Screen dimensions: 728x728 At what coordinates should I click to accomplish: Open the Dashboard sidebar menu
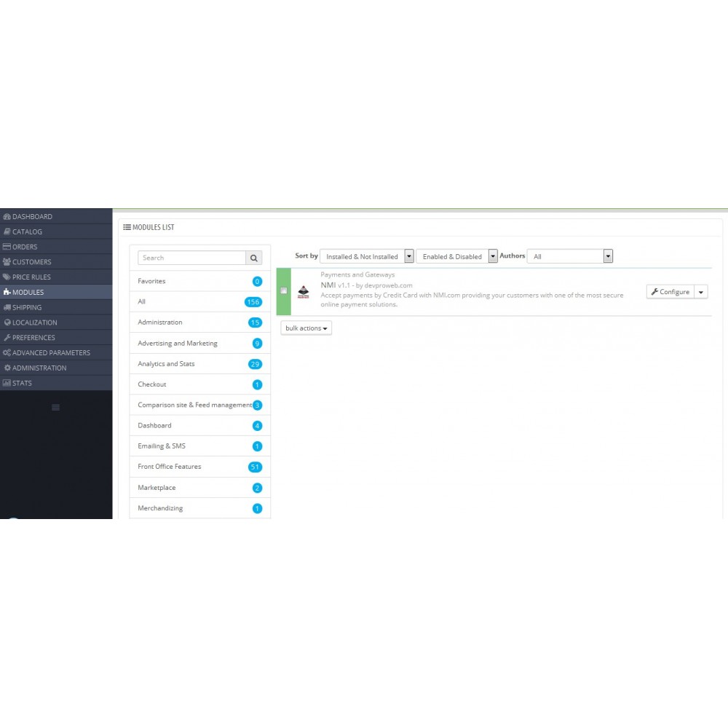(56, 216)
